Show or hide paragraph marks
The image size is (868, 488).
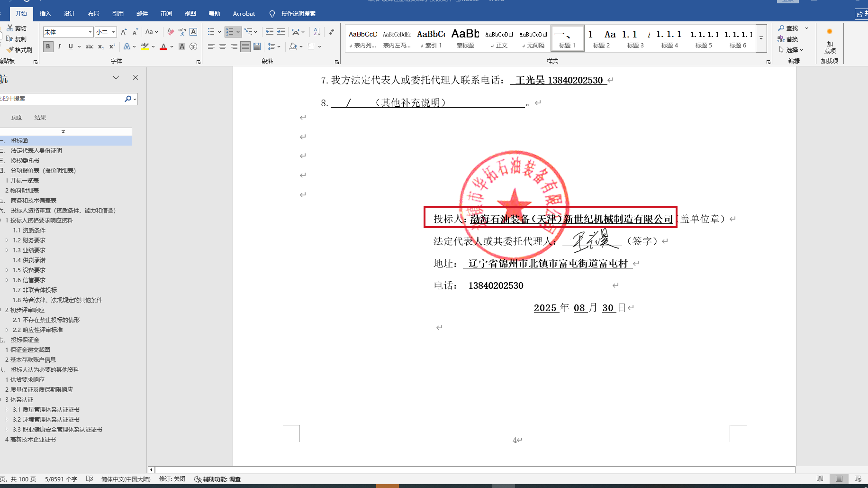pos(332,32)
